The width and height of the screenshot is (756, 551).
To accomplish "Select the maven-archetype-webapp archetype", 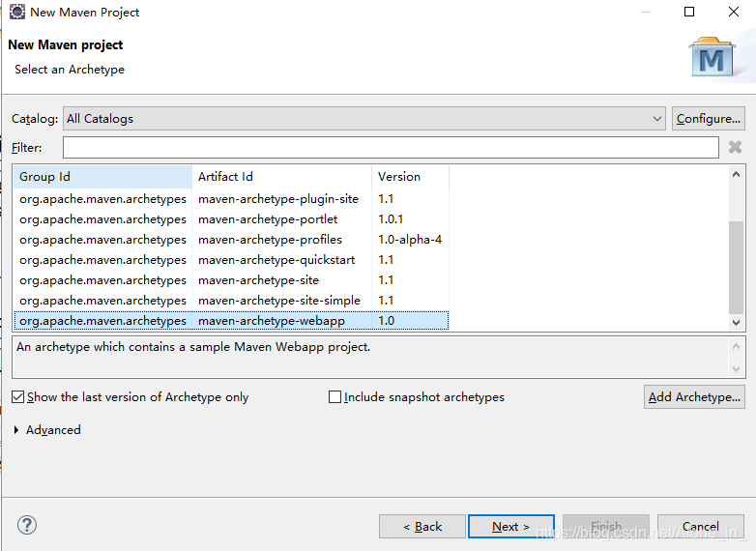I will (x=231, y=321).
